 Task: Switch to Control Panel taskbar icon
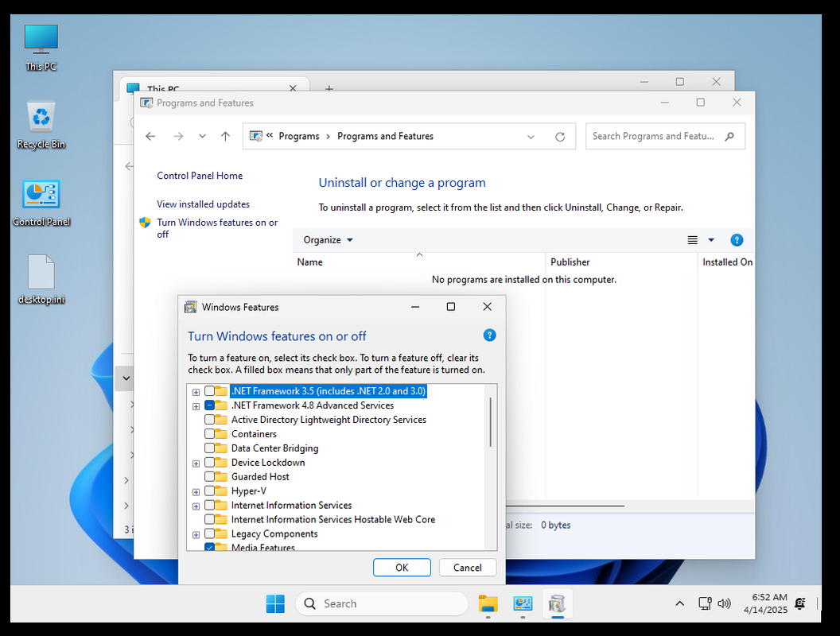point(523,604)
